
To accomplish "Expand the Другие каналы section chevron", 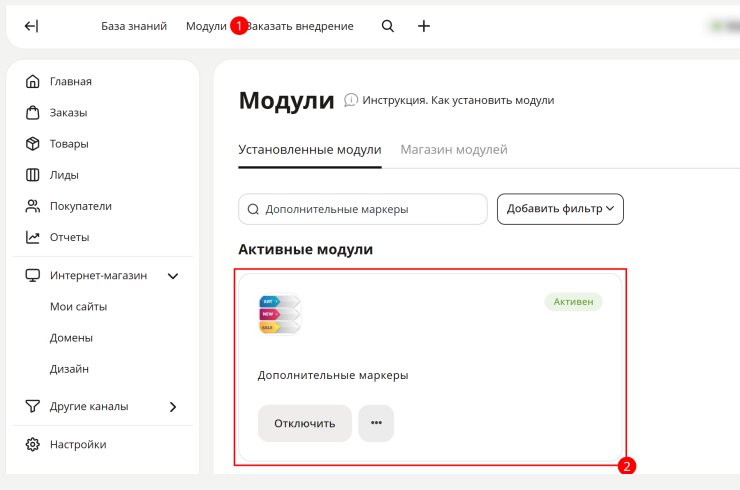I will (x=173, y=406).
